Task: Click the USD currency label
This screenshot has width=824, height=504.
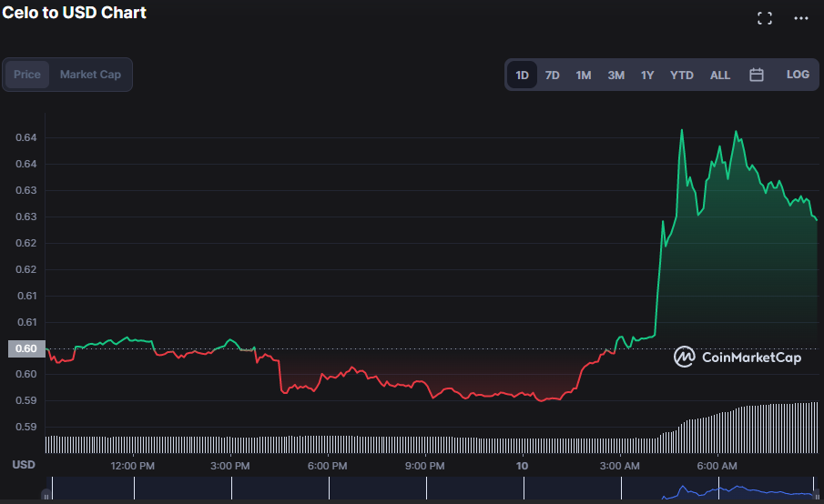Action: click(24, 465)
